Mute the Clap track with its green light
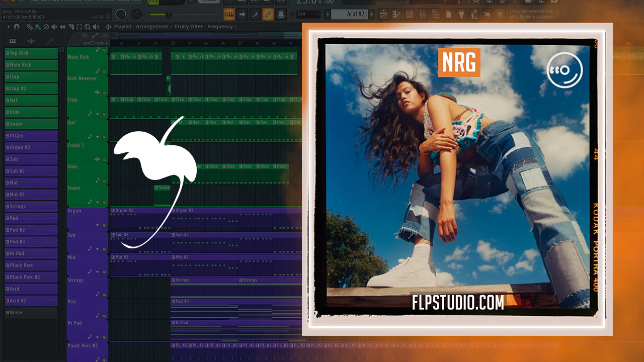This screenshot has height=362, width=644. 104,114
